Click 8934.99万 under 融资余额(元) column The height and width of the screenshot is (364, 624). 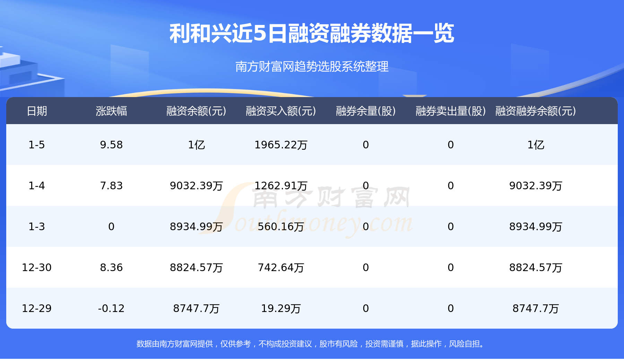[196, 227]
